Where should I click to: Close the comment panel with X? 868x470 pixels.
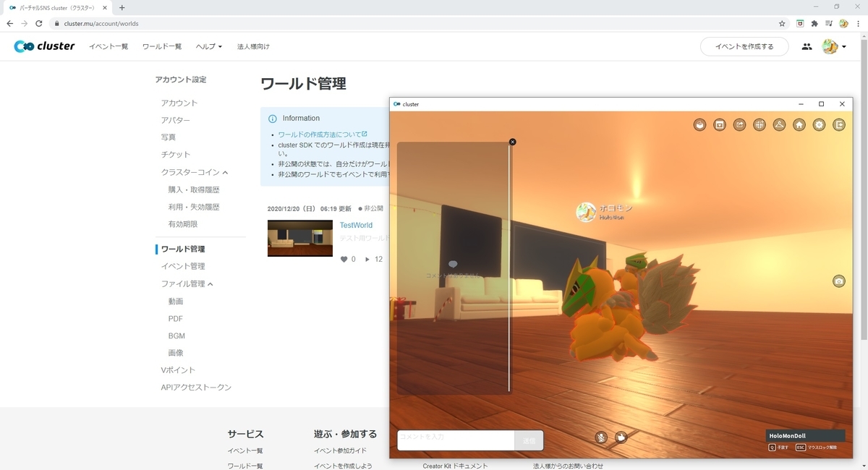click(x=512, y=142)
